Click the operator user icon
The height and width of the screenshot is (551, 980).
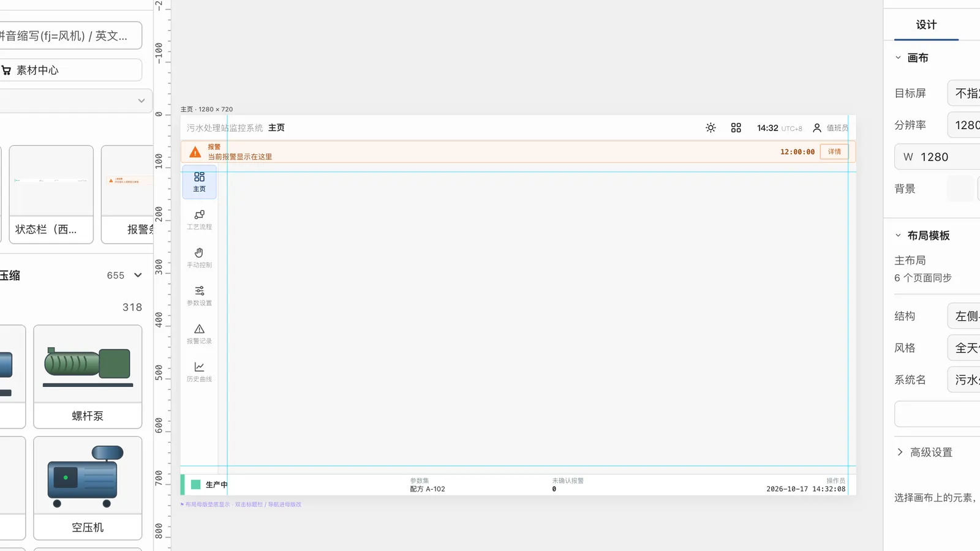point(817,128)
